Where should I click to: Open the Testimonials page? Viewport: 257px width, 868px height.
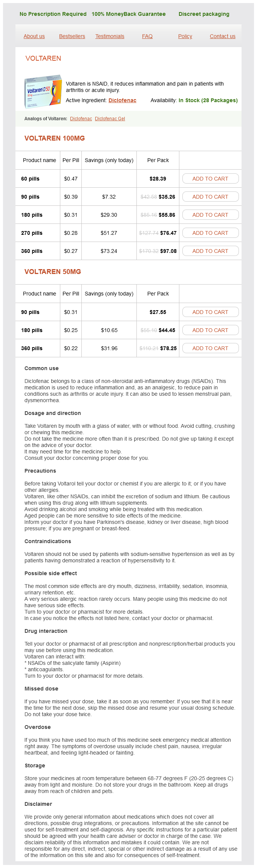(110, 36)
